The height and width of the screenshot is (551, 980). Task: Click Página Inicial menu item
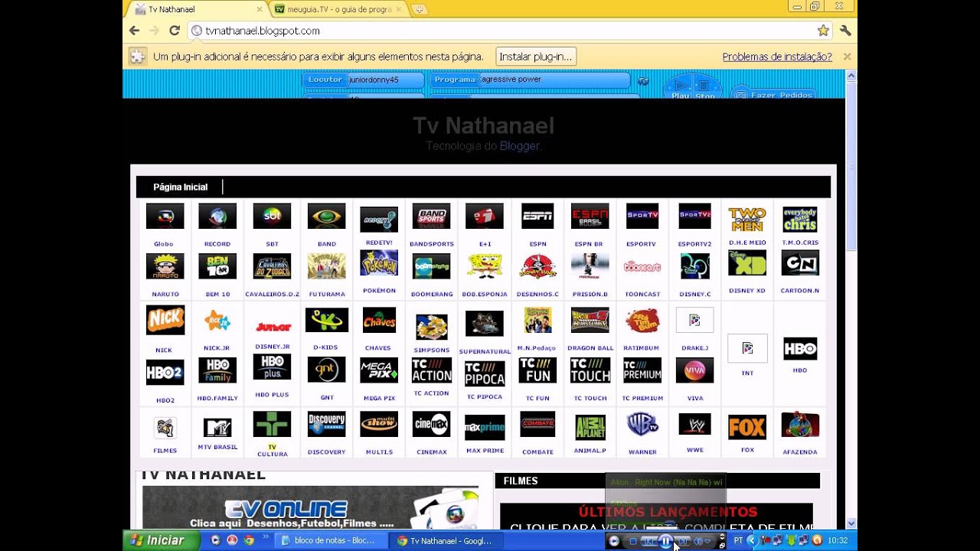181,187
